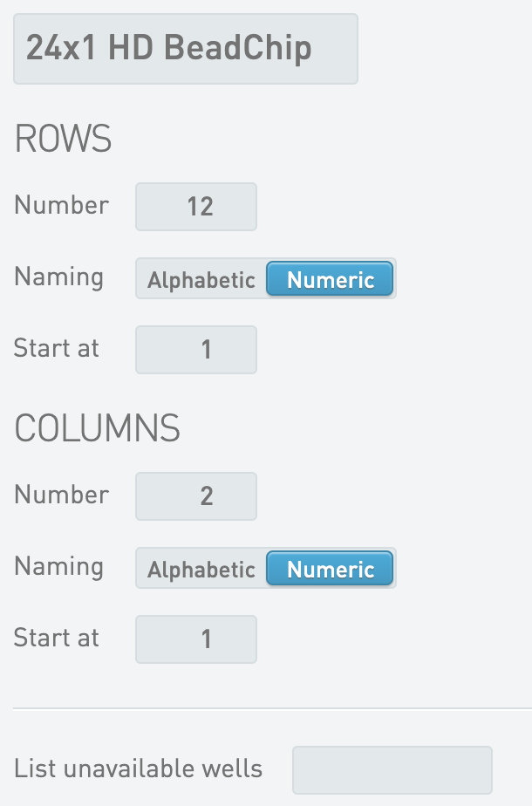This screenshot has height=806, width=532.
Task: Click the Columns Number input showing 2
Action: (x=196, y=496)
